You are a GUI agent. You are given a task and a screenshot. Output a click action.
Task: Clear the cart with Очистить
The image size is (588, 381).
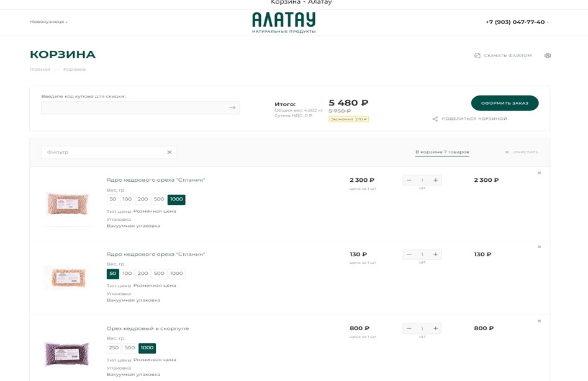[525, 151]
